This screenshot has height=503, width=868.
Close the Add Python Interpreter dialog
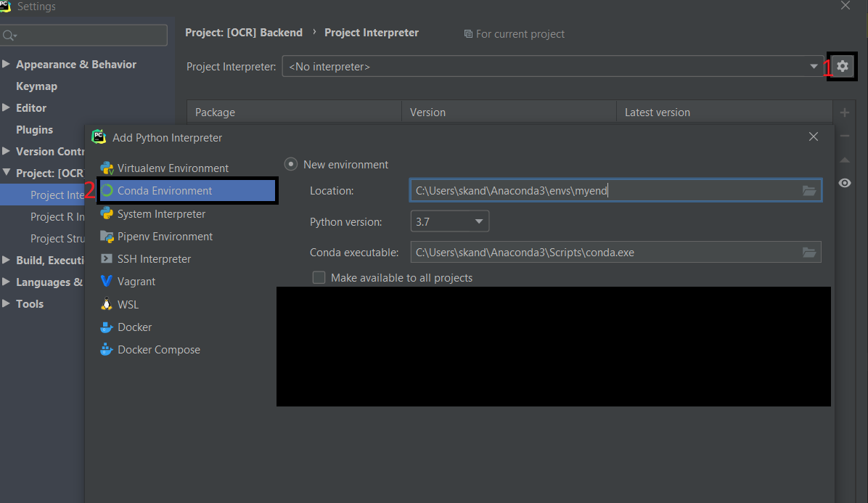tap(813, 136)
